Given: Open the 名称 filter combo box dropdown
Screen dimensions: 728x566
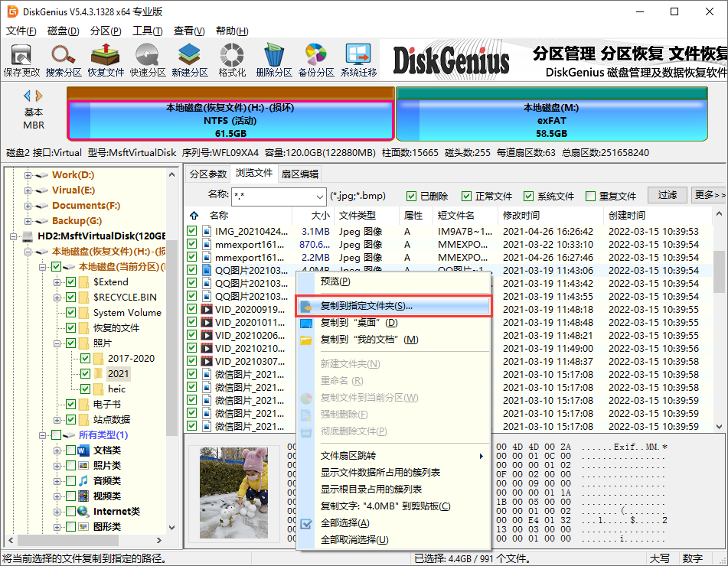Looking at the screenshot, I should [319, 197].
